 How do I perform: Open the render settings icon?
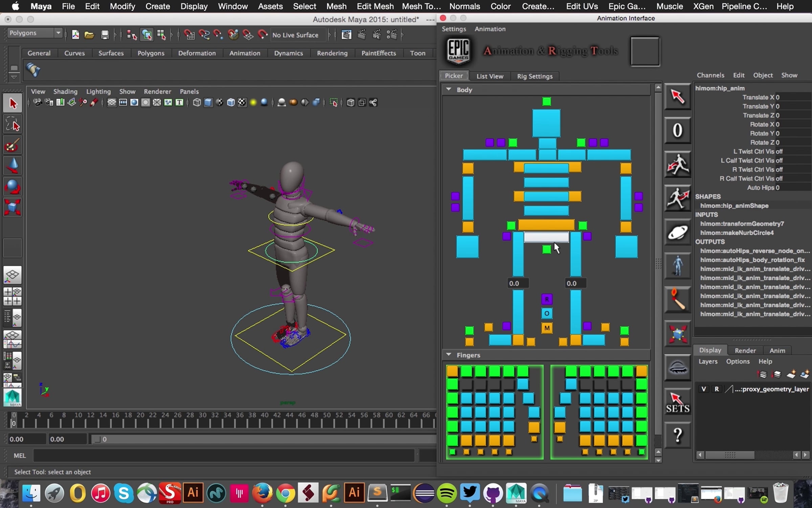392,35
